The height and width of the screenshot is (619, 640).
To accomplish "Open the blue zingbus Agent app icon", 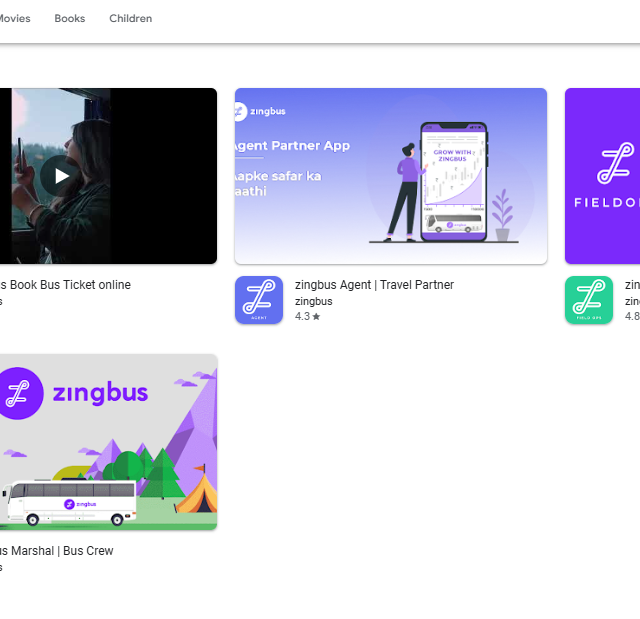I will (259, 300).
